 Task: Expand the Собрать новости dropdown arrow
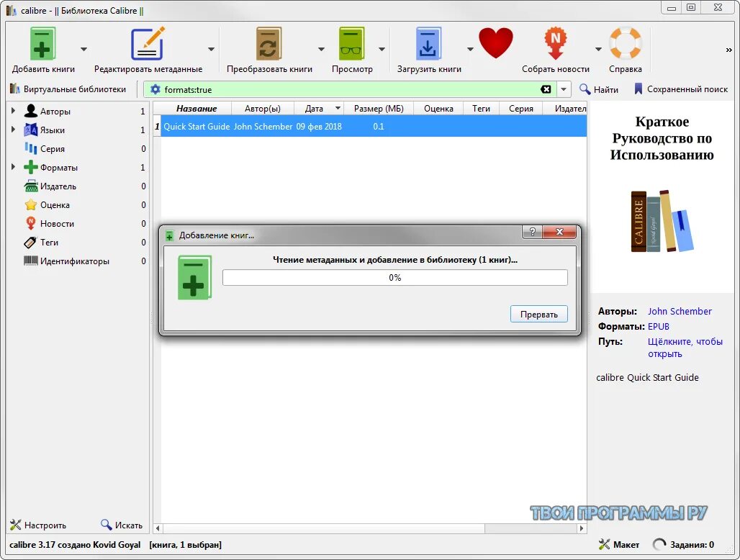coord(598,49)
